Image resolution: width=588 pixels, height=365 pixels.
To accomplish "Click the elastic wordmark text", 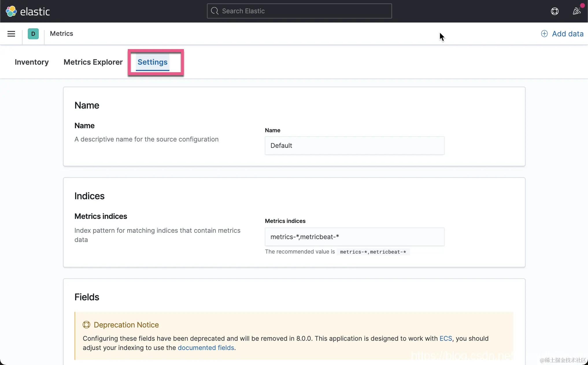I will point(35,12).
